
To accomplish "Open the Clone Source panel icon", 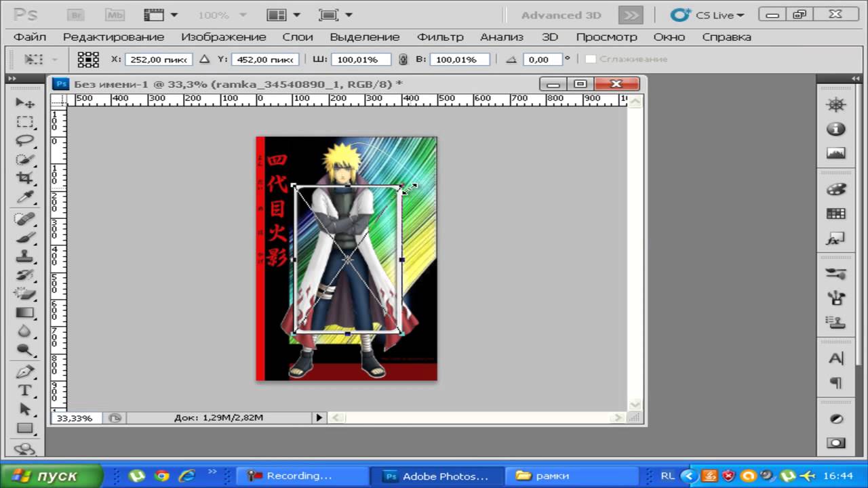I will pyautogui.click(x=835, y=322).
